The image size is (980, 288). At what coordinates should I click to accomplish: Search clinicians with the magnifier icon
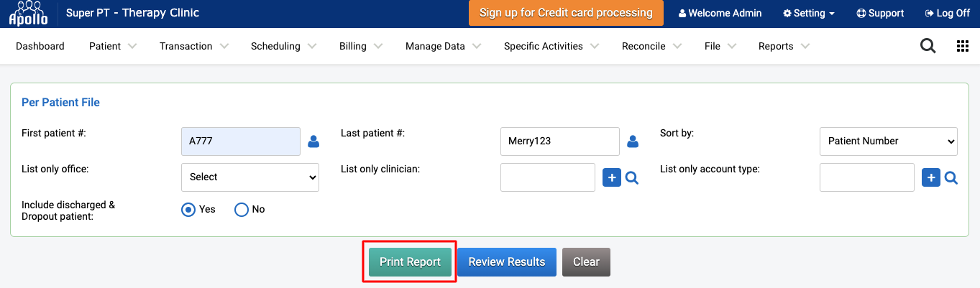click(x=632, y=177)
